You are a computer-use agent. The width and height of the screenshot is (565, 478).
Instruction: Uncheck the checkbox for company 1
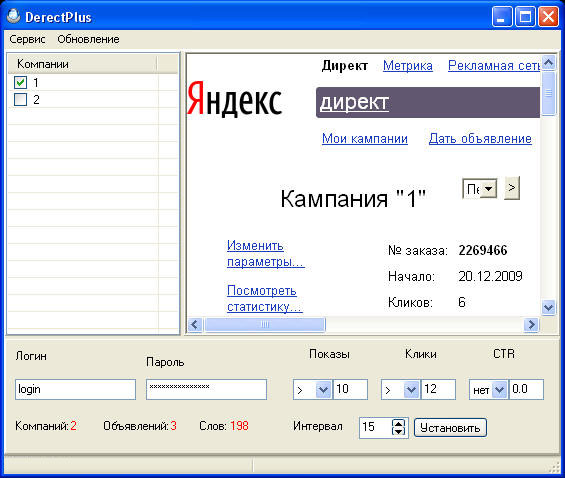click(x=20, y=82)
